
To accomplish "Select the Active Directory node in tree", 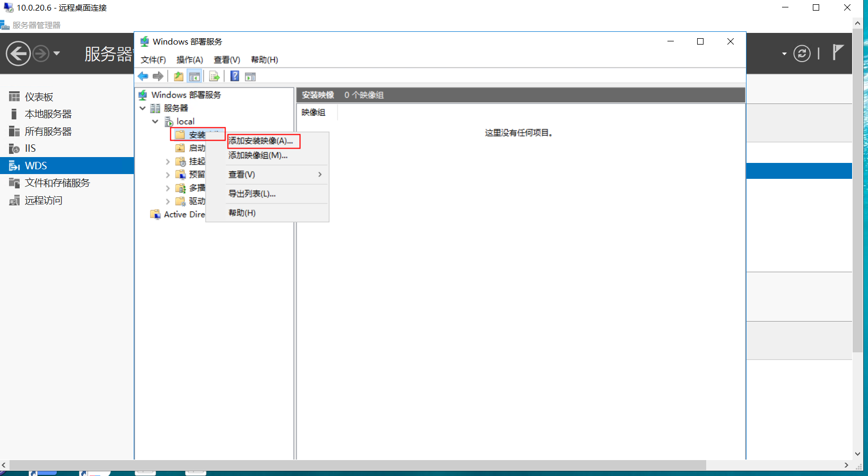I will pos(178,214).
